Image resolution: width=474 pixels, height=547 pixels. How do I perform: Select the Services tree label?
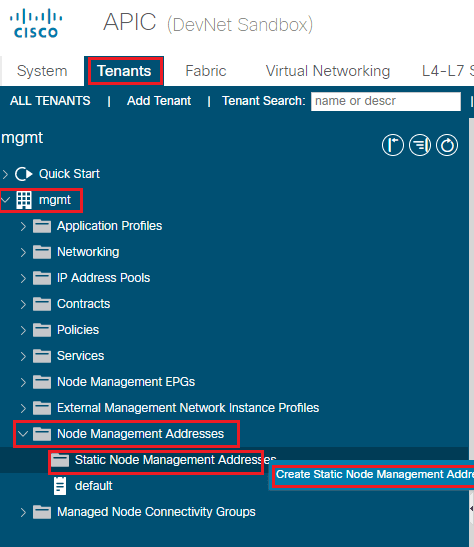tap(81, 356)
